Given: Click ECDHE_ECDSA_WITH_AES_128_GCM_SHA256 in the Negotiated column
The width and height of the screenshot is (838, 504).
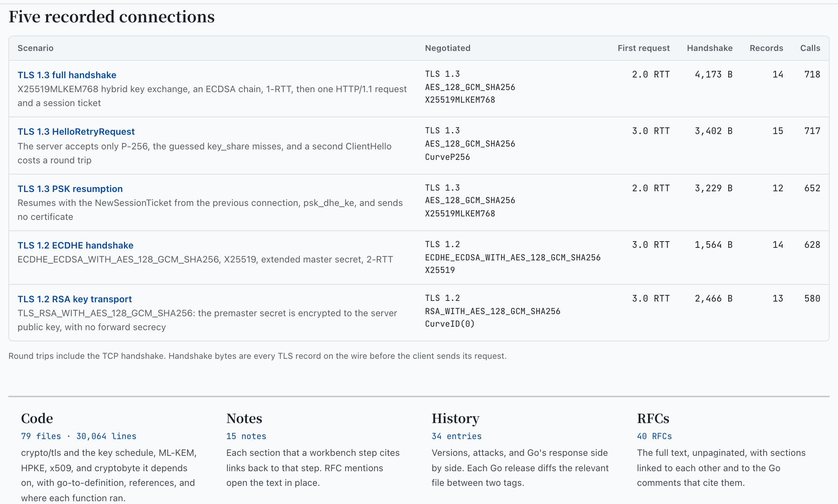Looking at the screenshot, I should [x=513, y=258].
